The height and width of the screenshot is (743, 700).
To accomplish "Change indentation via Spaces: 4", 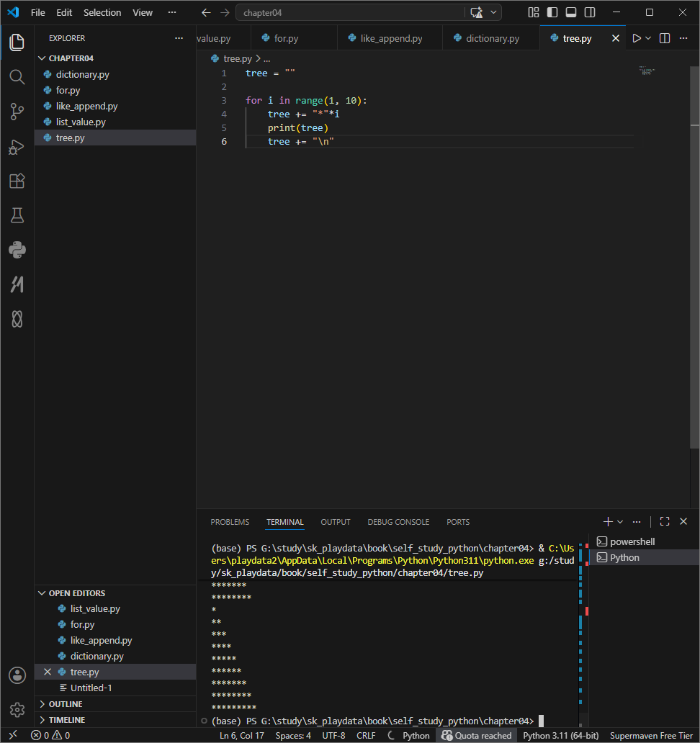I will click(293, 735).
